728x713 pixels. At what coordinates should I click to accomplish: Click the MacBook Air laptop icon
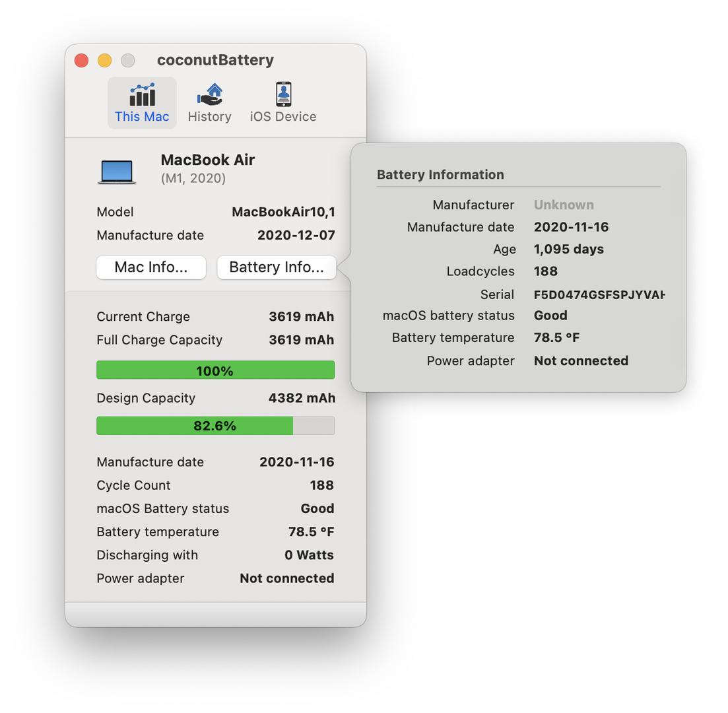[x=117, y=172]
